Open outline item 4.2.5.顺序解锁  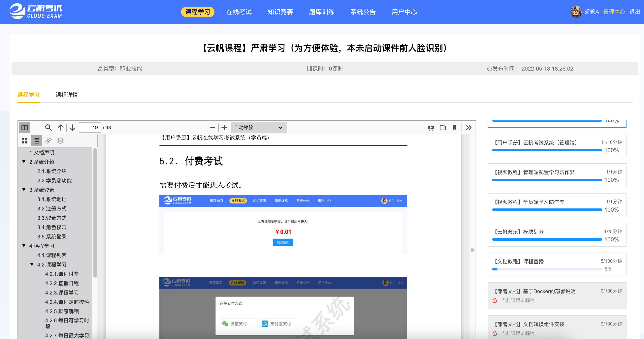[x=62, y=311]
